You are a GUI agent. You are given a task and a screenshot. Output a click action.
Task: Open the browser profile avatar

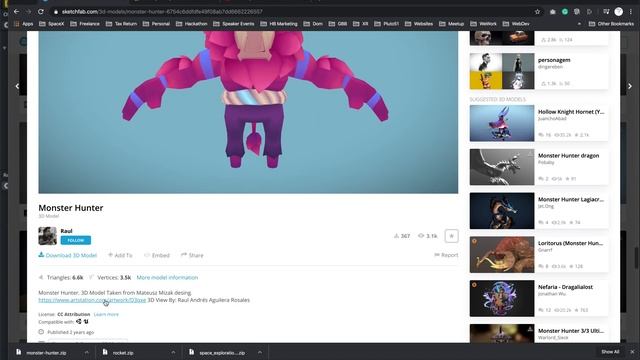tap(619, 12)
